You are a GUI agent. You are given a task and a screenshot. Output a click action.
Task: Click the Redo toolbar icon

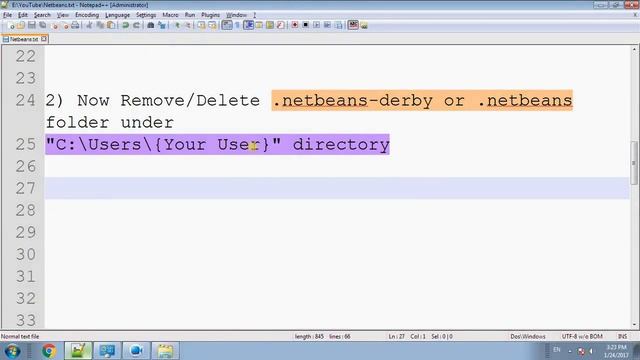pyautogui.click(x=136, y=25)
